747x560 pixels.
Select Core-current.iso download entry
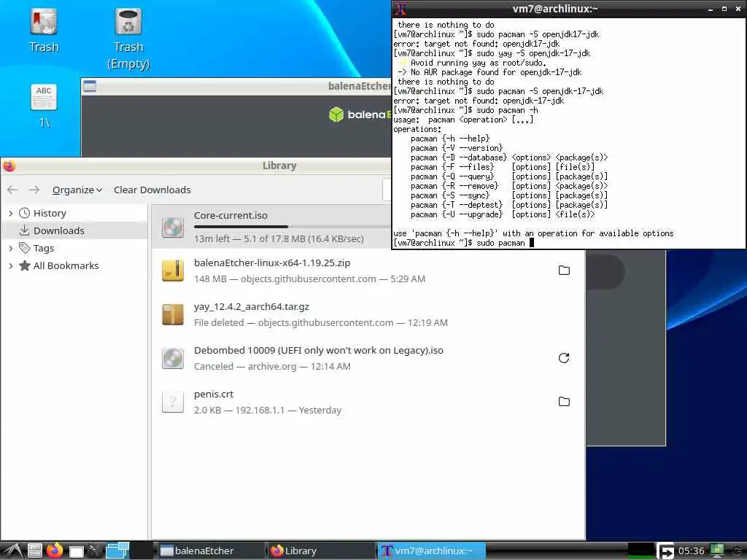pyautogui.click(x=271, y=227)
